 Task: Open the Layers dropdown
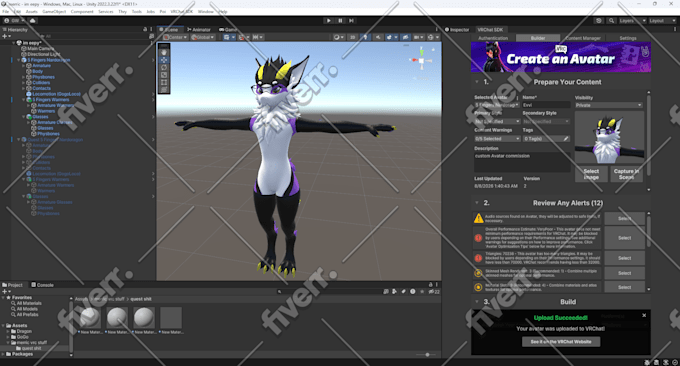pos(632,20)
